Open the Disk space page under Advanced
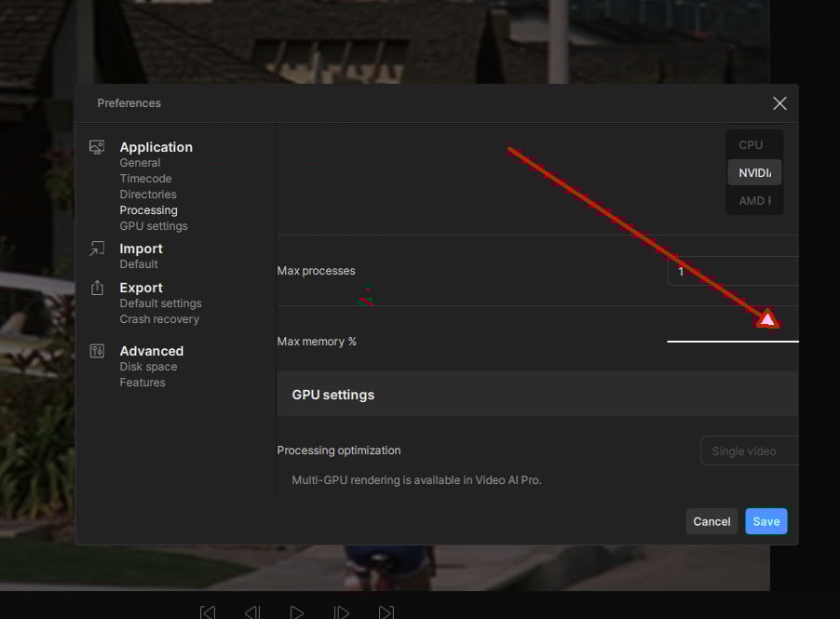 tap(148, 367)
